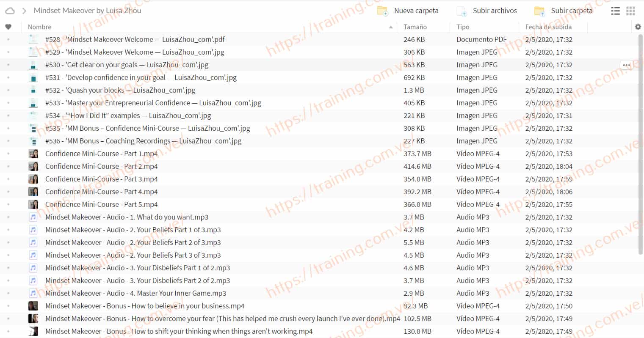
Task: Toggle the sort direction arrow in Nombre header
Action: coord(390,27)
